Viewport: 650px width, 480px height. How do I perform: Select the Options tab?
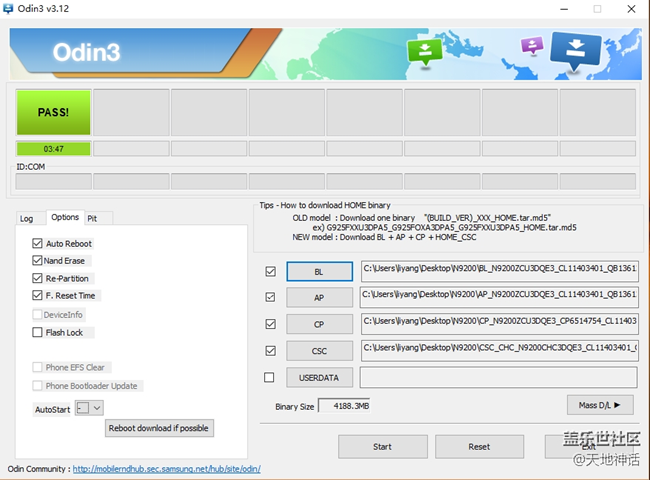(x=65, y=217)
